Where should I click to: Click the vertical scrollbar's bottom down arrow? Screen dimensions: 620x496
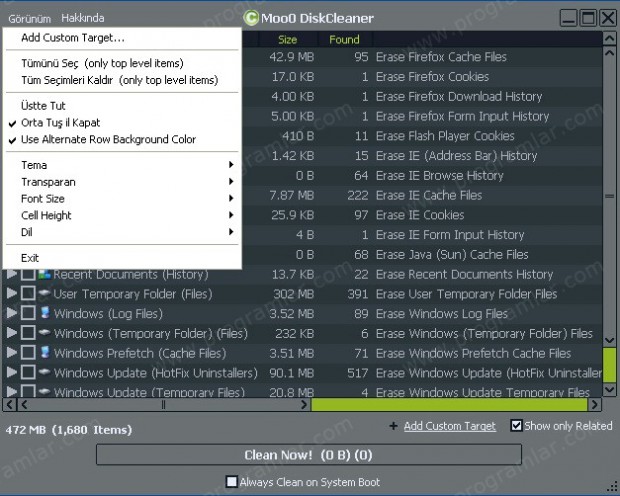pos(609,390)
